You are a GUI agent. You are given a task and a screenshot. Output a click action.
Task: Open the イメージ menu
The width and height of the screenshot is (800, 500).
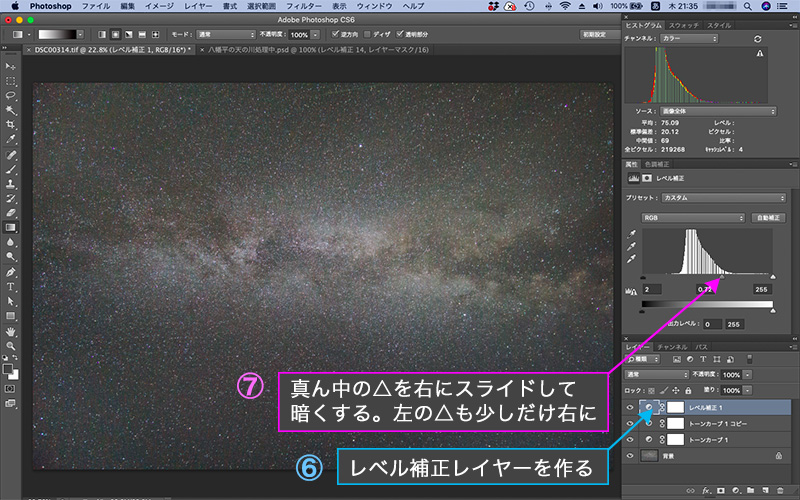(159, 6)
